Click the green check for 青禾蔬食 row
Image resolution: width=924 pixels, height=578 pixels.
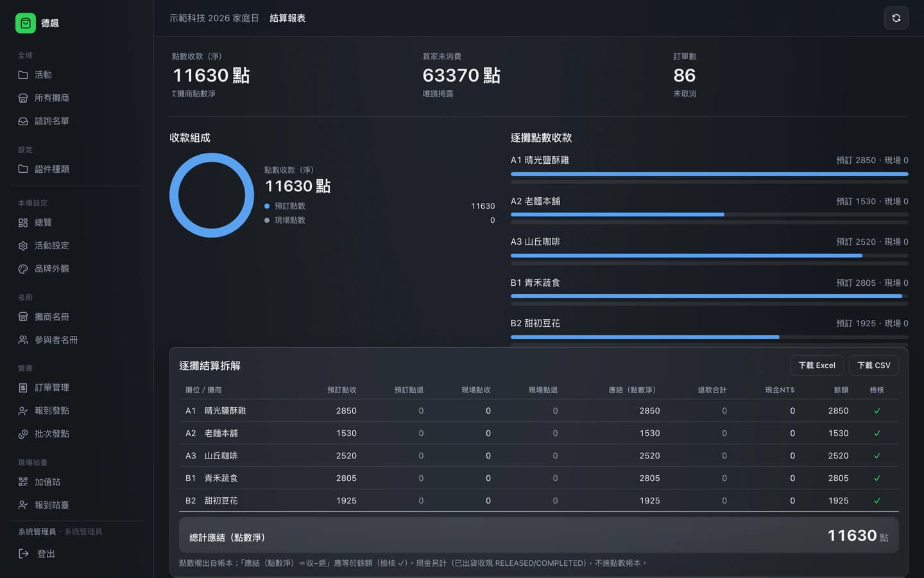(877, 478)
